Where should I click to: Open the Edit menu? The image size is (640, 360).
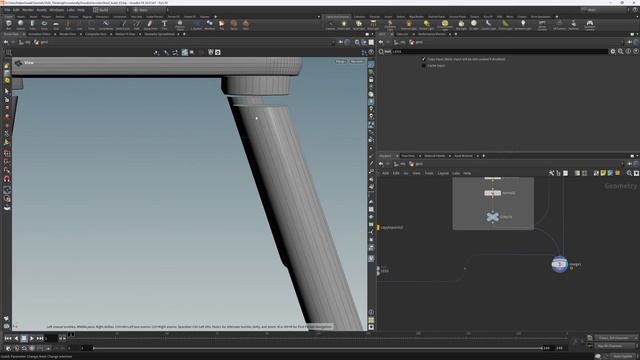click(16, 10)
